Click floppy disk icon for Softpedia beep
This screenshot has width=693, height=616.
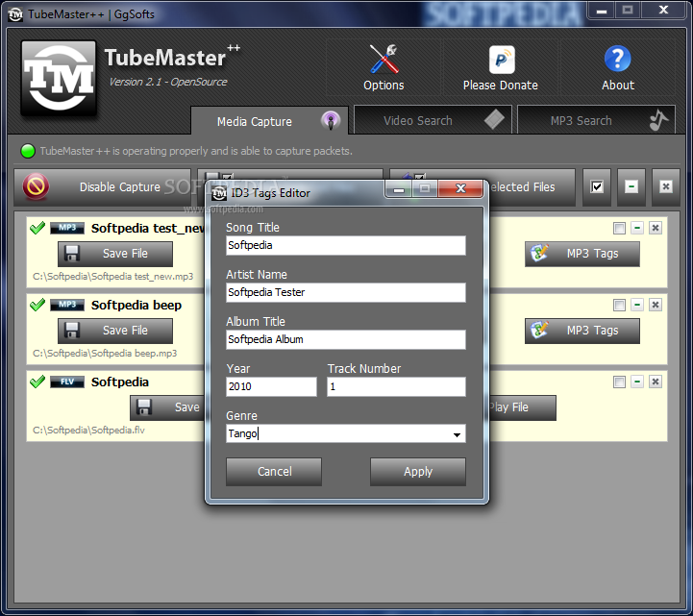[x=71, y=330]
